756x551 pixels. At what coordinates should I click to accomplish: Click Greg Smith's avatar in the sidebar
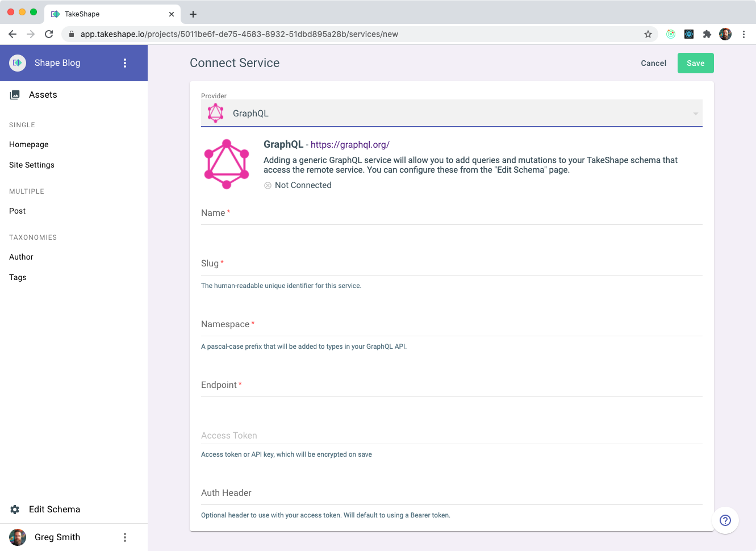(18, 537)
